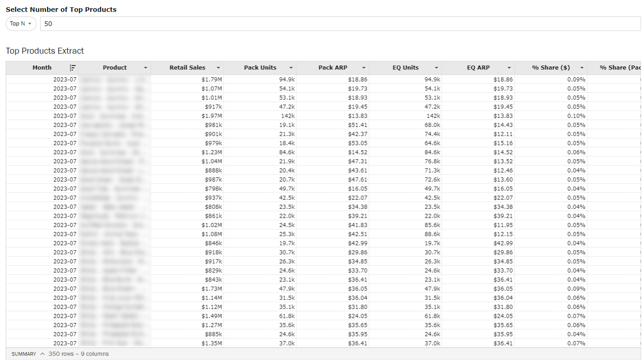Viewport: 644px width, 360px height.
Task: Click the sort icon in Month header
Action: [x=73, y=68]
